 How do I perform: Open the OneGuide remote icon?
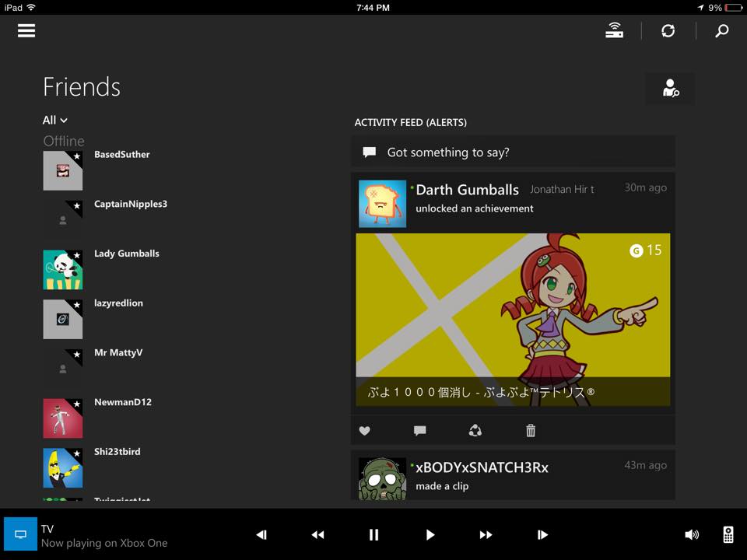click(x=728, y=534)
